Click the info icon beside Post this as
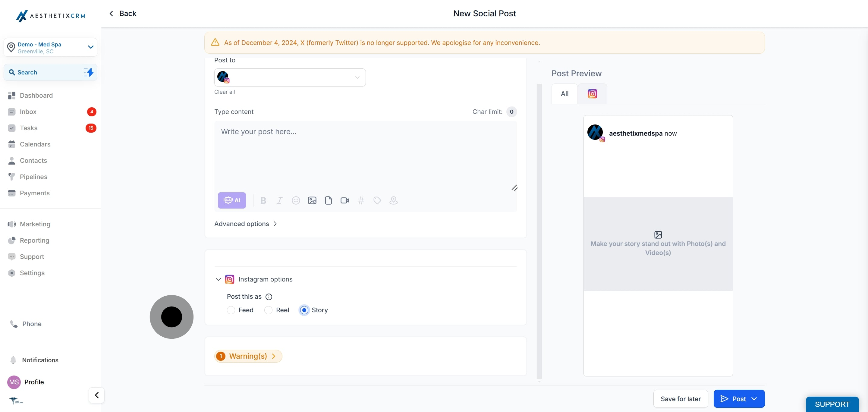This screenshot has width=868, height=412. point(269,297)
